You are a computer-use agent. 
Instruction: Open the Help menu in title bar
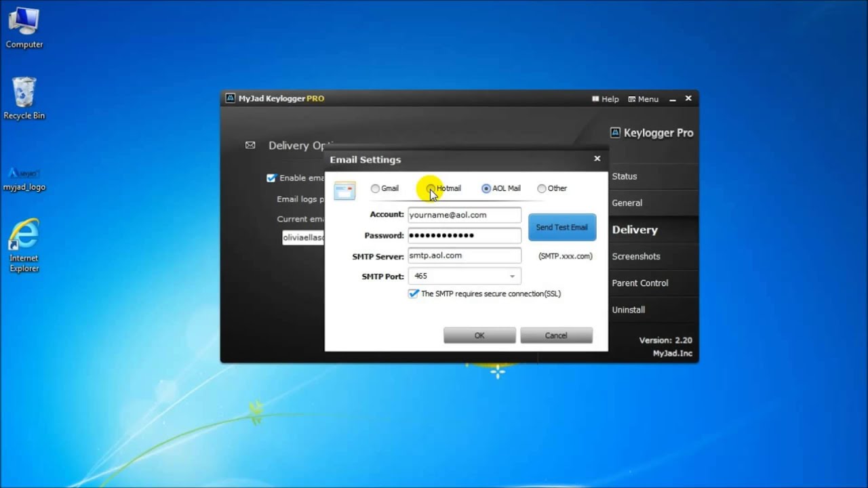pyautogui.click(x=605, y=99)
